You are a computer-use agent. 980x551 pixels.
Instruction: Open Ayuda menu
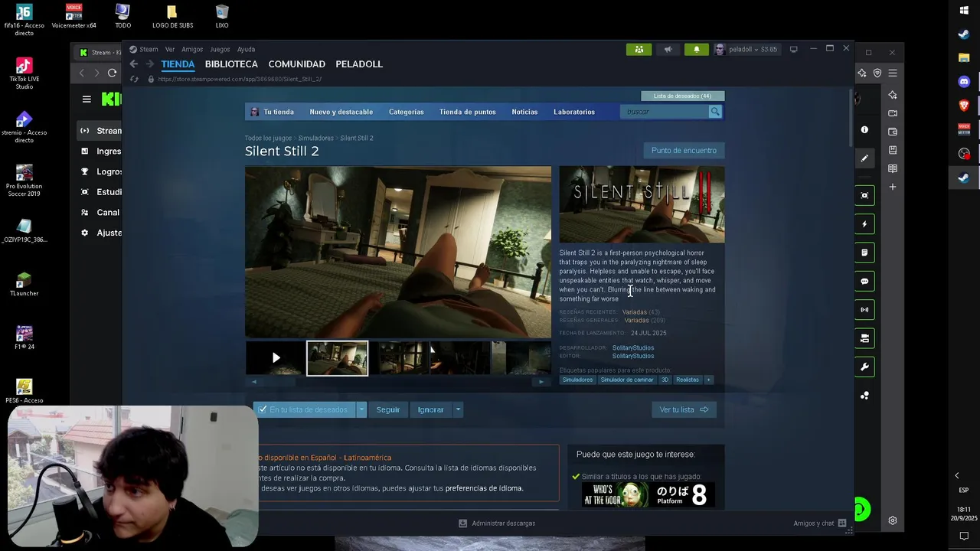coord(246,49)
